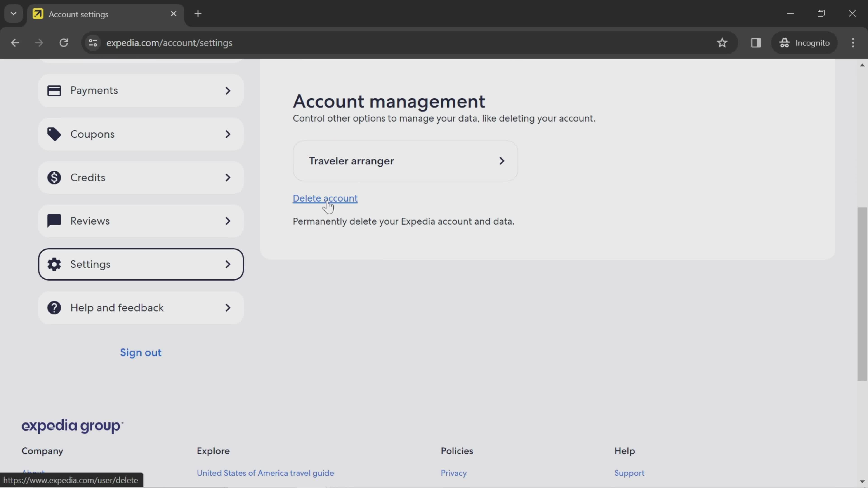Screen dimensions: 868x488
Task: Open the Support help link
Action: click(x=629, y=473)
